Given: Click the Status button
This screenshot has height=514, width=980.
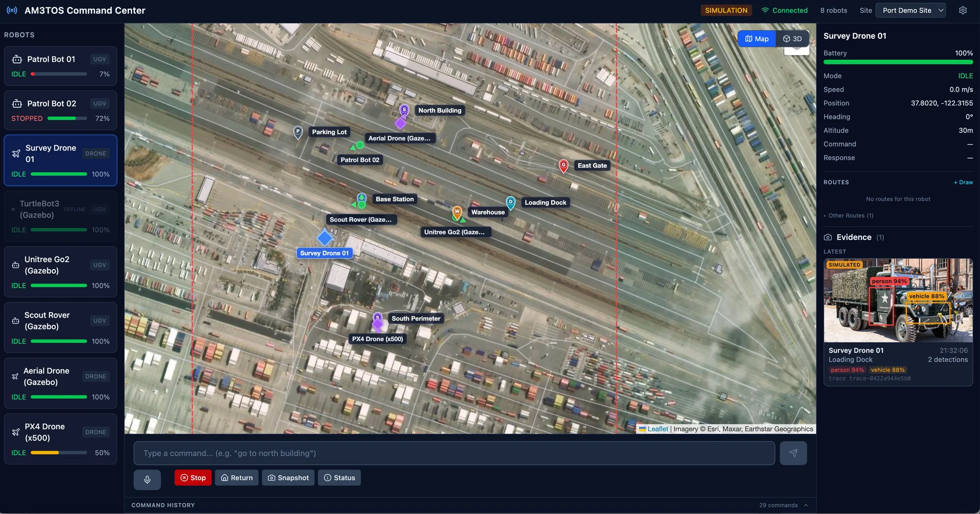Looking at the screenshot, I should pyautogui.click(x=339, y=478).
